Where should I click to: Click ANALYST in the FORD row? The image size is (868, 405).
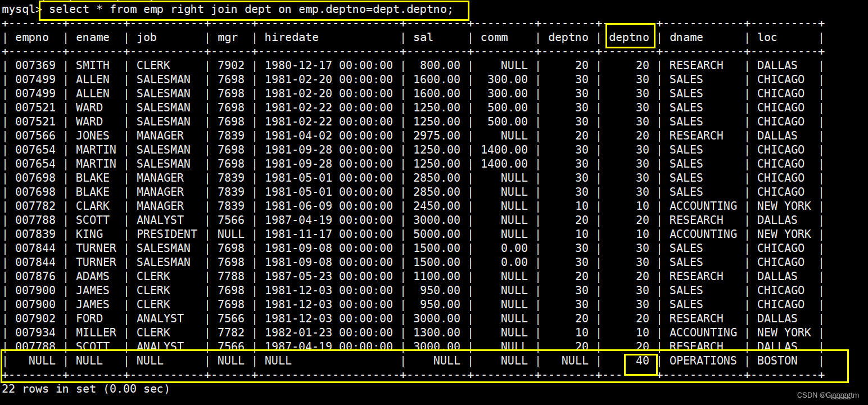(160, 318)
